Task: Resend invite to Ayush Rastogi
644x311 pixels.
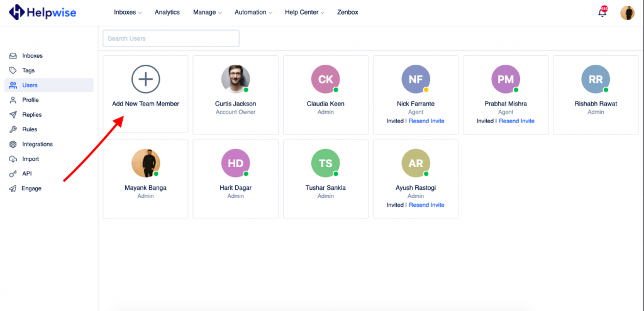Action: [426, 205]
